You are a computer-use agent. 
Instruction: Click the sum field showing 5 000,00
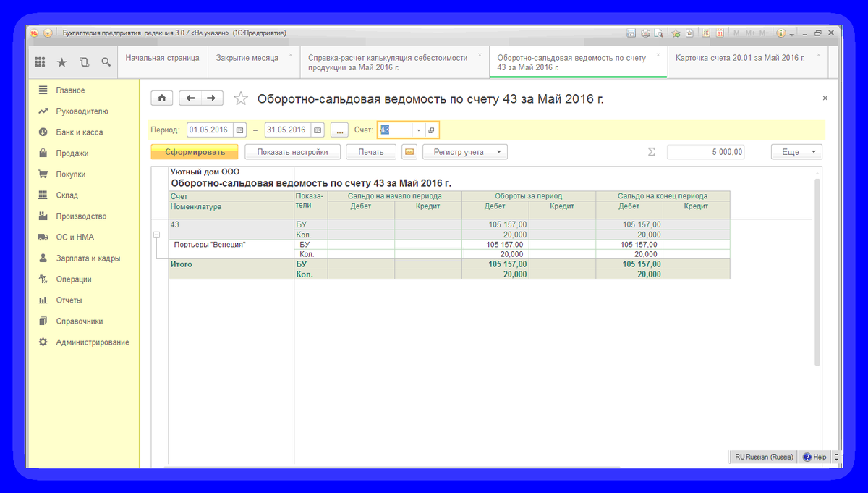coord(705,152)
